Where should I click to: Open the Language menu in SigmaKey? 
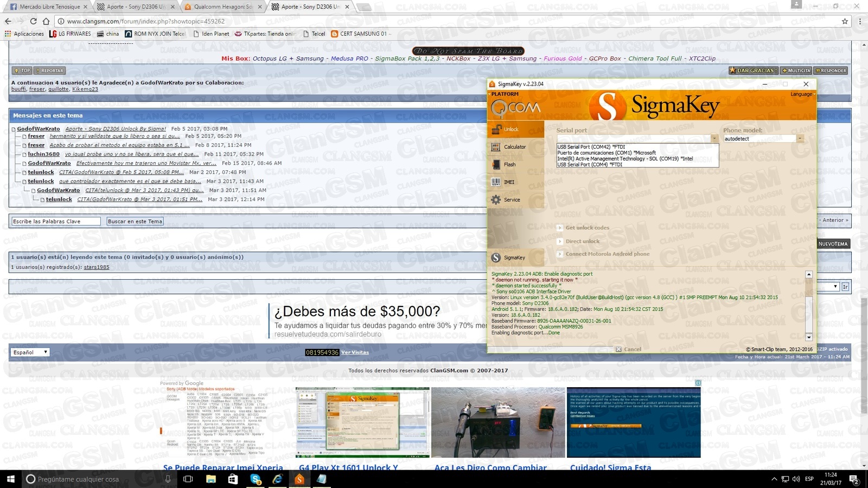tap(802, 94)
